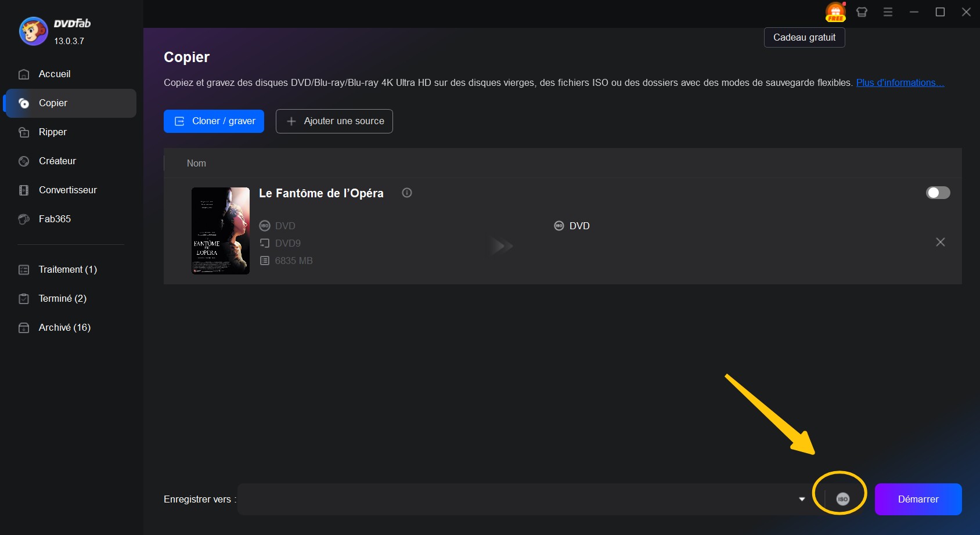The image size is (980, 535).
Task: Maximize the DVDFab window
Action: tap(940, 12)
